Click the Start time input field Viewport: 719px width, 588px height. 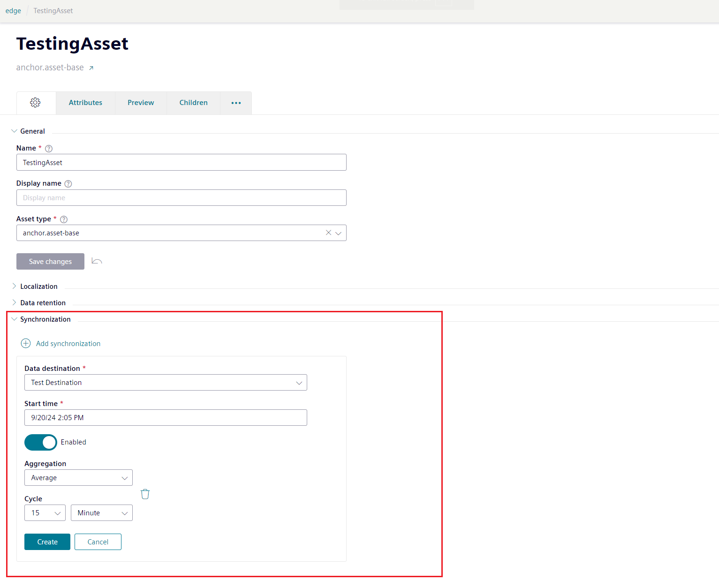pos(166,418)
